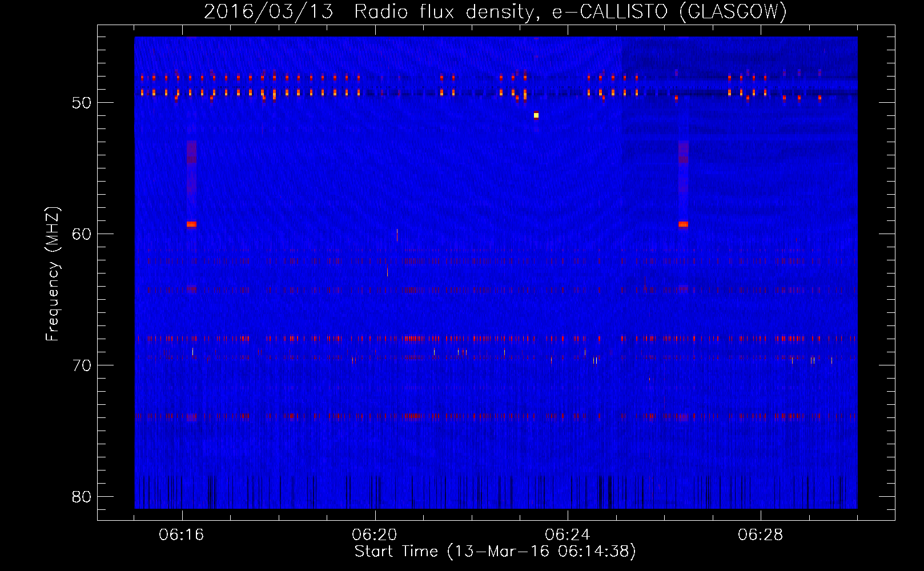Click the 70 frequency tick label

(82, 365)
